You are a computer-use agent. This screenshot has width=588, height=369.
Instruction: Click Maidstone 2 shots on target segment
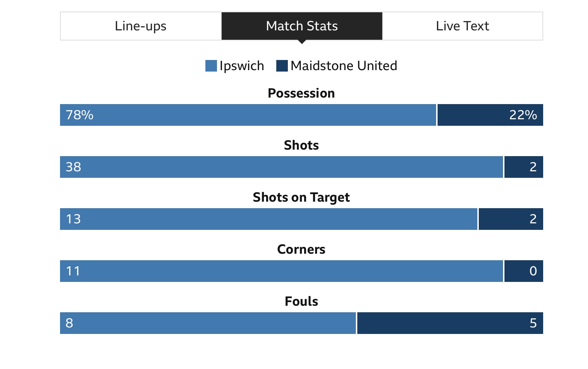511,219
